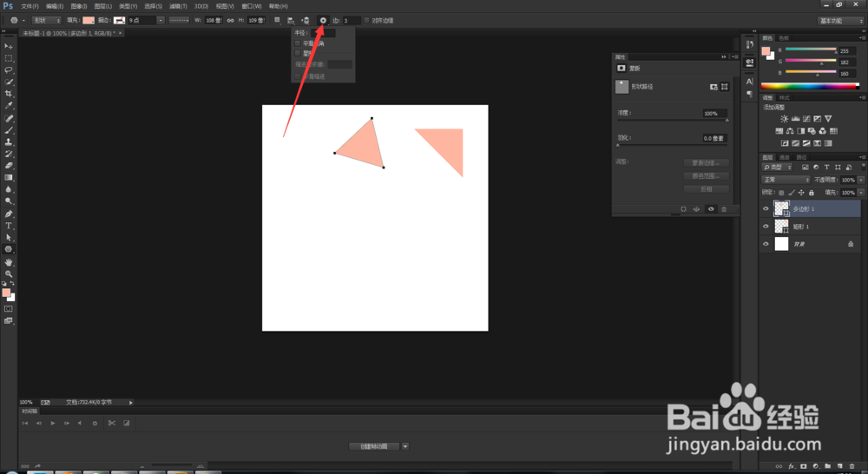Open the 窗口(W) menu

click(252, 6)
